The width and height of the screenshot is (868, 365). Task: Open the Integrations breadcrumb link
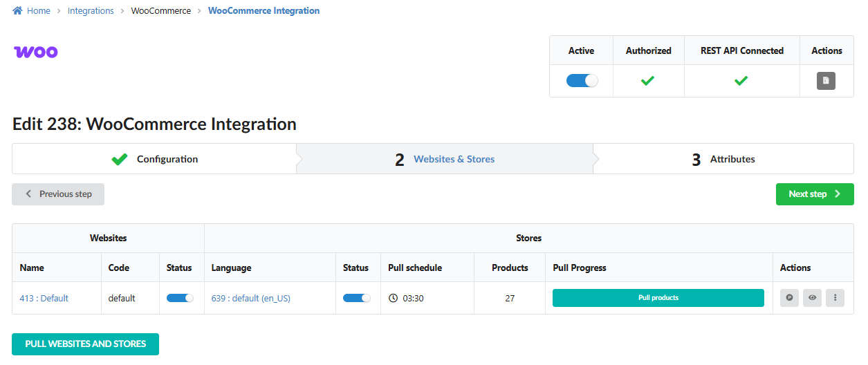[x=91, y=11]
